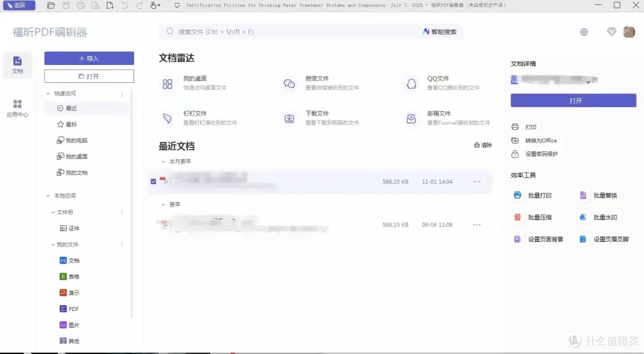Click the left panel 打开 button

coord(89,76)
